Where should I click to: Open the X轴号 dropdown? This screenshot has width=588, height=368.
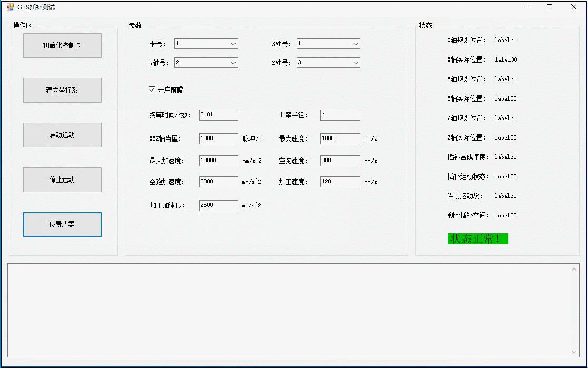tap(328, 44)
